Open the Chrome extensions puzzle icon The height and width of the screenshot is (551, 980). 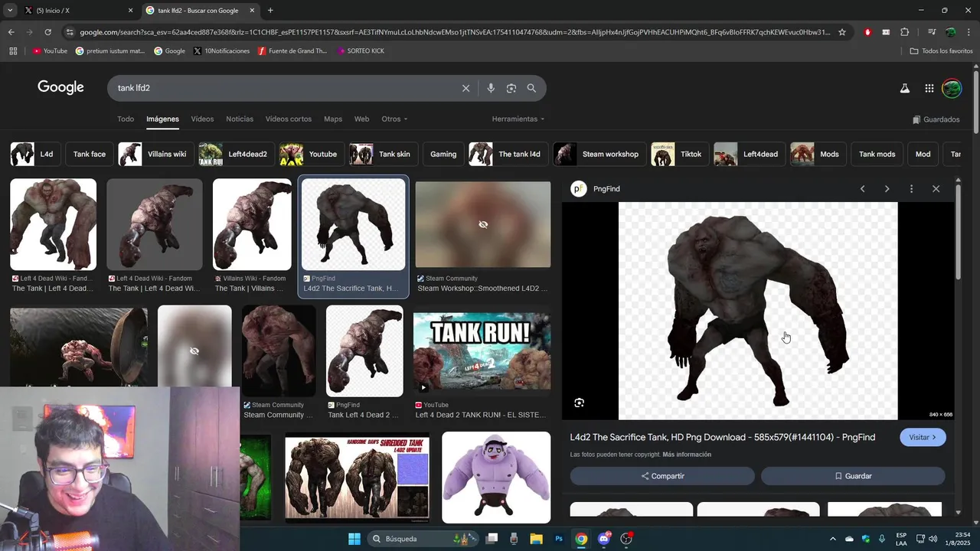pyautogui.click(x=904, y=32)
